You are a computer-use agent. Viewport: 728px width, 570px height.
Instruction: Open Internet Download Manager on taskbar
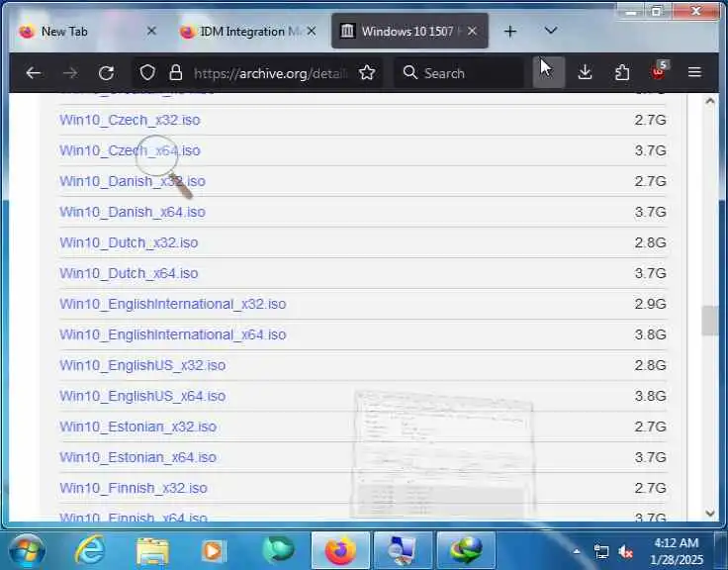466,551
